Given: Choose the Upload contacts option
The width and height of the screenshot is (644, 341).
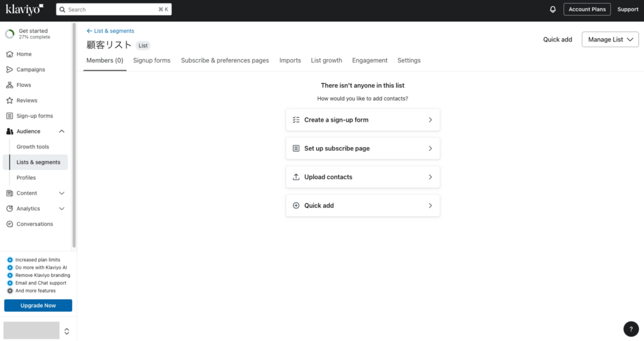Looking at the screenshot, I should (363, 177).
